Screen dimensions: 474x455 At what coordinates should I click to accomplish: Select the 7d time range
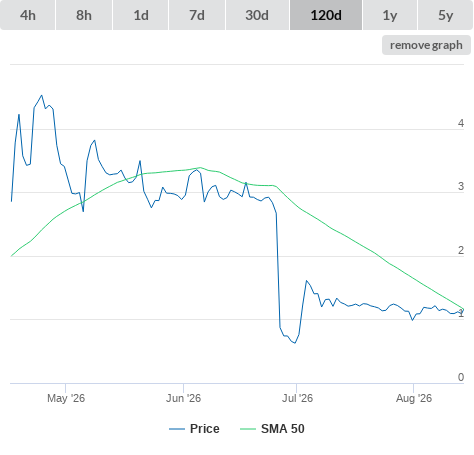pyautogui.click(x=197, y=15)
